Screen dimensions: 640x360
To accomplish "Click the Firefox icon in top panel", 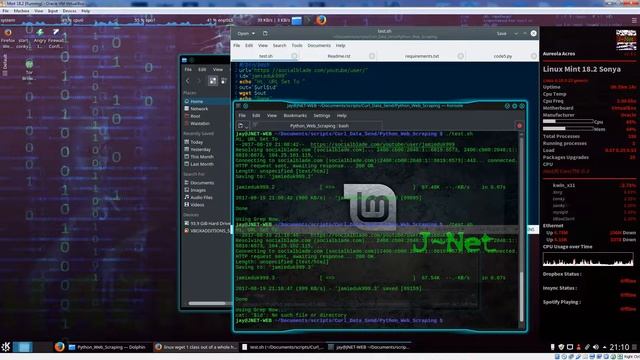I will coord(321,20).
